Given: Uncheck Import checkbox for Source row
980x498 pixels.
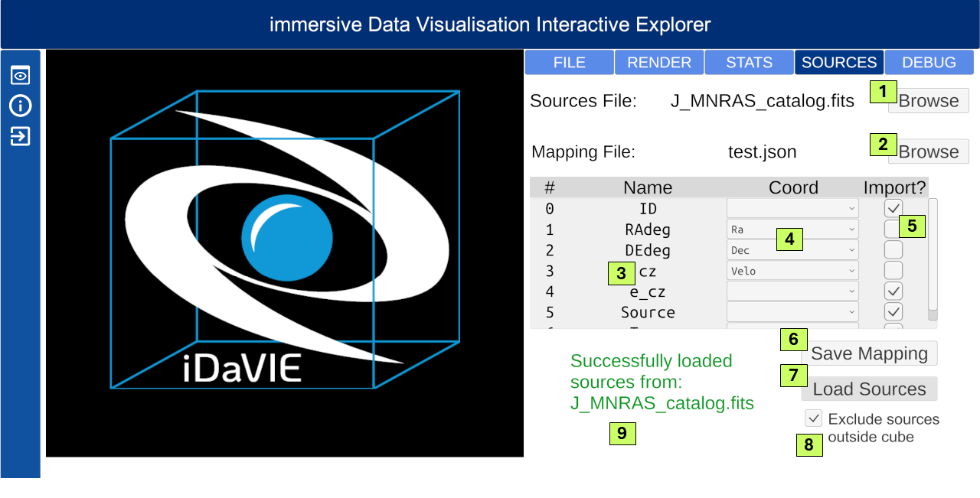Looking at the screenshot, I should click(x=893, y=311).
